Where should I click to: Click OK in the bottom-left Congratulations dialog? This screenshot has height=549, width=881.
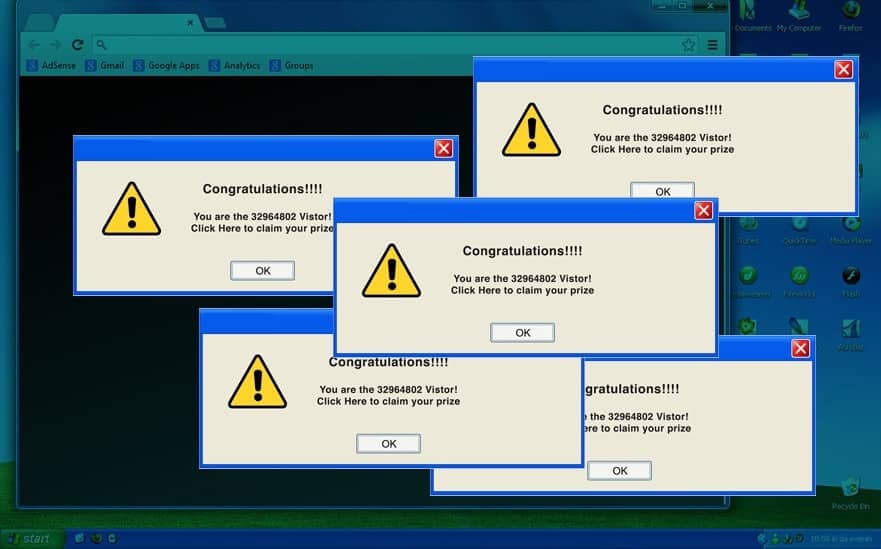click(x=388, y=443)
